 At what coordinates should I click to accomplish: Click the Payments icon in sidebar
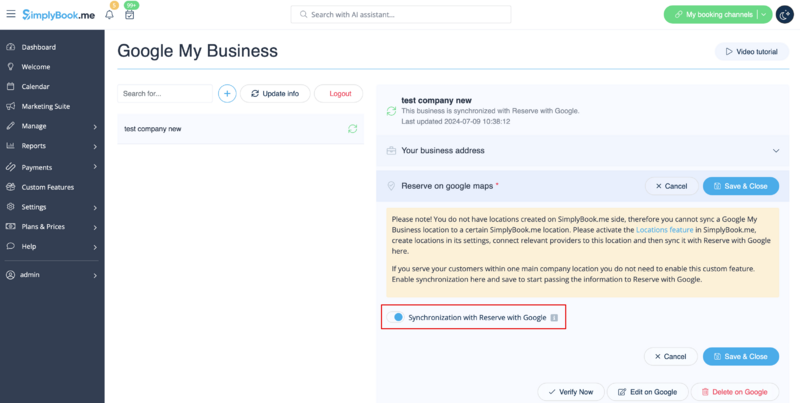click(10, 167)
